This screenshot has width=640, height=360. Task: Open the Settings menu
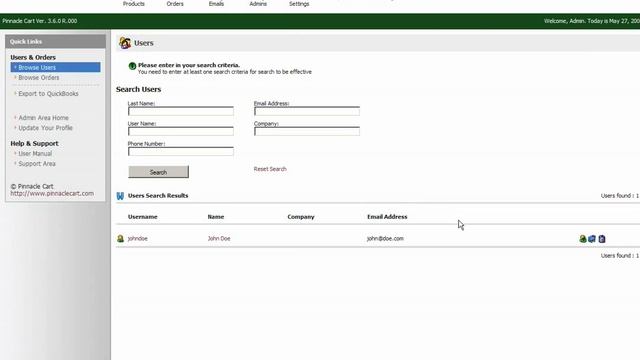click(299, 4)
